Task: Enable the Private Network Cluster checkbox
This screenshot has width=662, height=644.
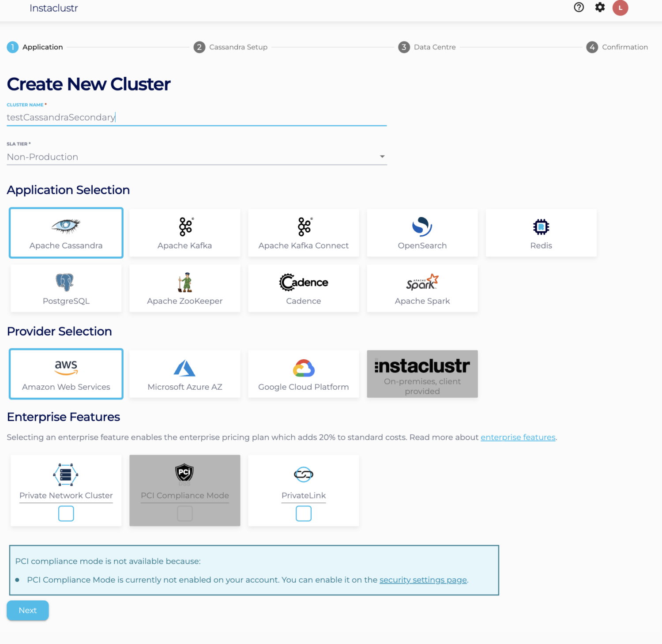Action: (66, 513)
